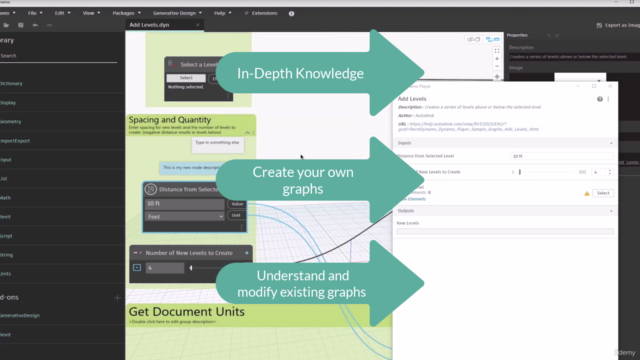Image resolution: width=640 pixels, height=360 pixels.
Task: Open the View menu
Action: (91, 13)
